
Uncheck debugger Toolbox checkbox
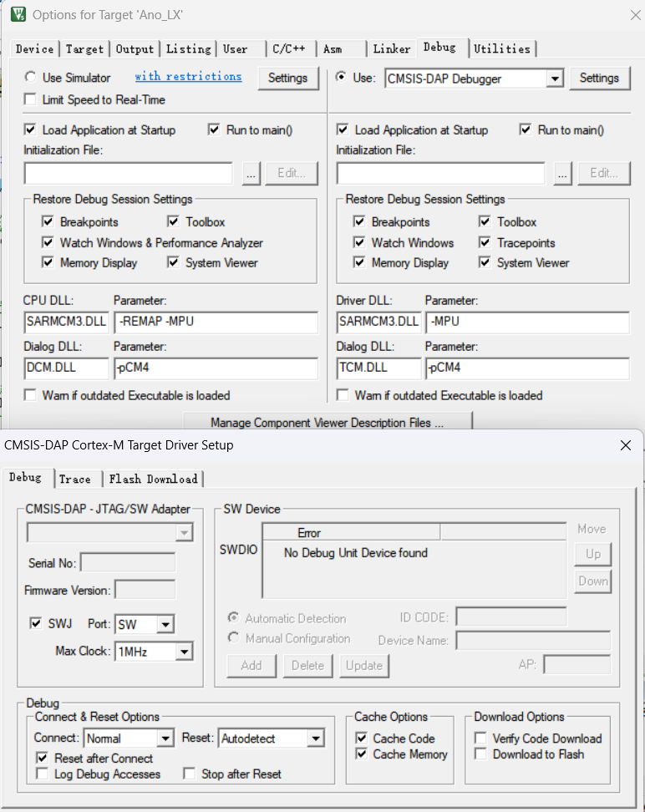pyautogui.click(x=485, y=221)
